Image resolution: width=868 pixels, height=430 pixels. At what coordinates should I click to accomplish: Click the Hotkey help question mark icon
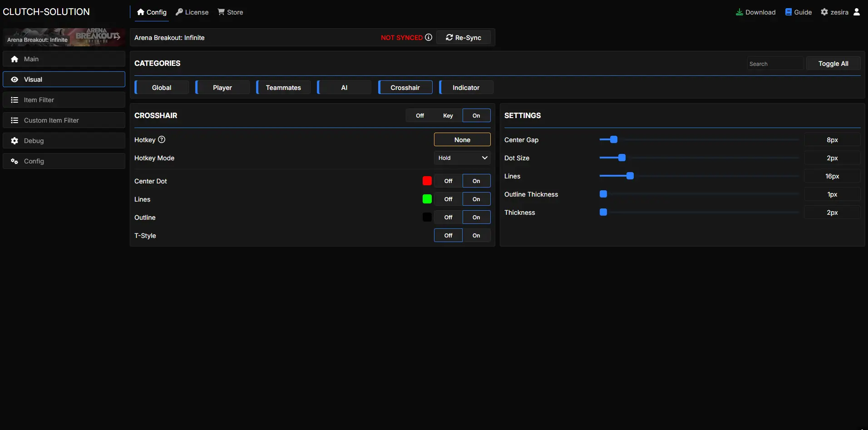[162, 140]
